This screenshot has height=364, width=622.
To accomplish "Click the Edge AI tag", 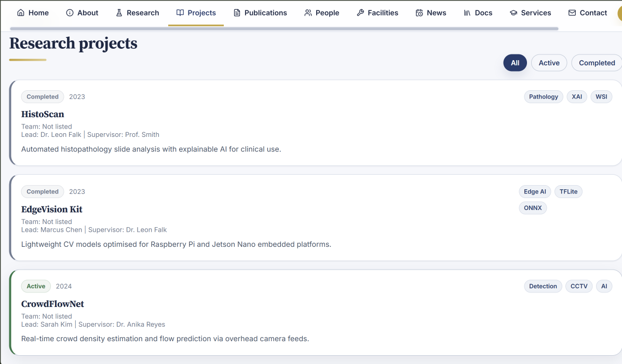I will click(x=535, y=192).
